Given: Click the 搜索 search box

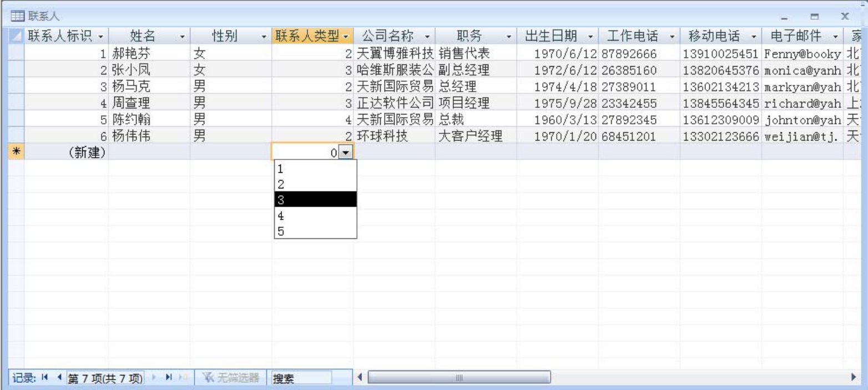Looking at the screenshot, I should pos(302,378).
